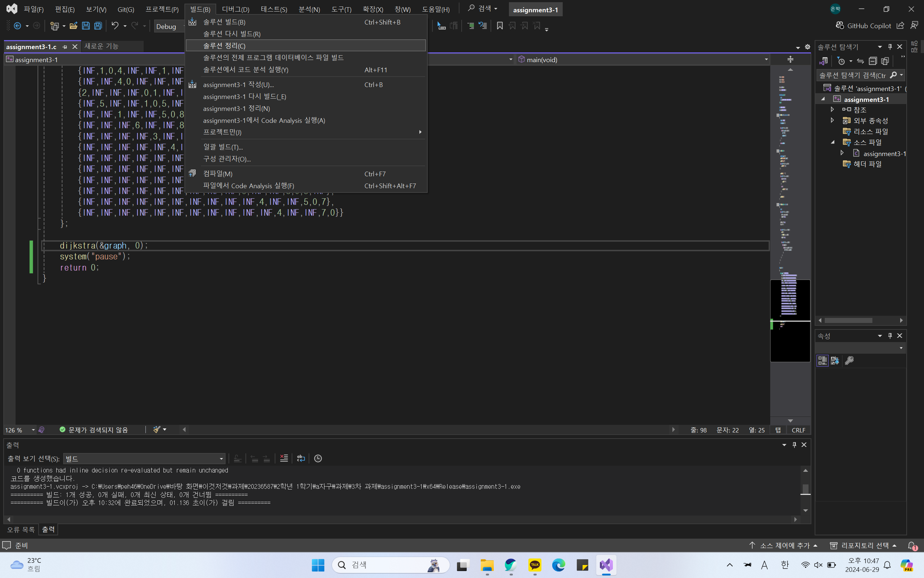This screenshot has height=578, width=924.
Task: Click the CRLF line ending indicator
Action: 798,430
